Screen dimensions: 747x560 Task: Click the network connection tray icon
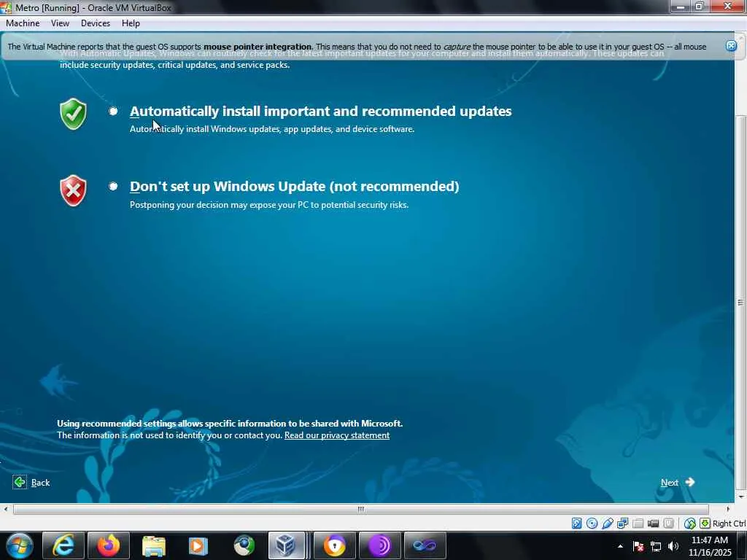click(x=656, y=546)
